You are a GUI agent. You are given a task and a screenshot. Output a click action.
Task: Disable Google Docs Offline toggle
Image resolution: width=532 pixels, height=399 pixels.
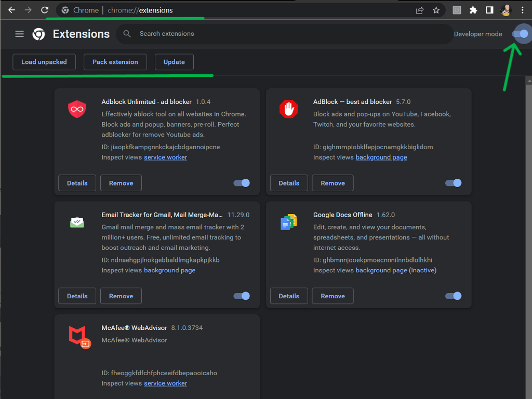pos(453,296)
